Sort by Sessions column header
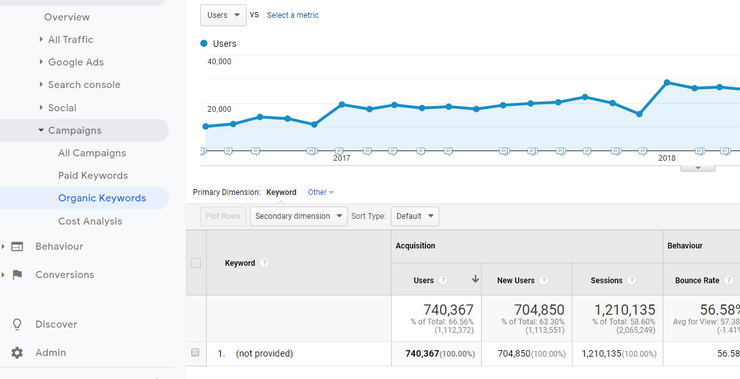Viewport: 740px width, 379px height. 606,280
